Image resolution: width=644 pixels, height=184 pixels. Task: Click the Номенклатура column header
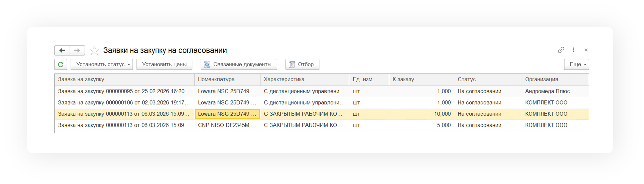216,79
